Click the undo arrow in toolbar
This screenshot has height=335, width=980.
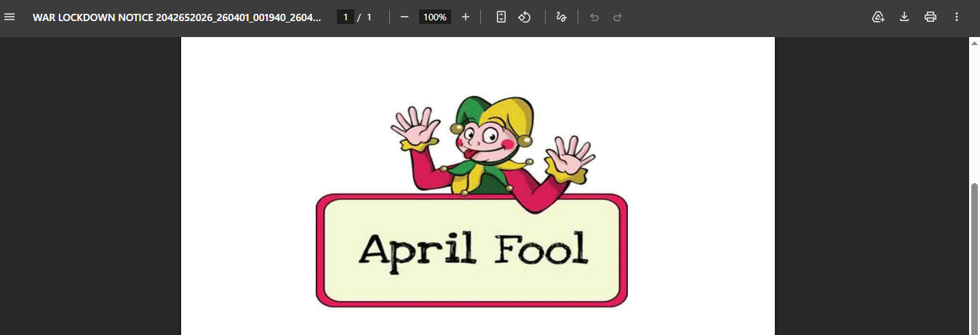coord(594,17)
